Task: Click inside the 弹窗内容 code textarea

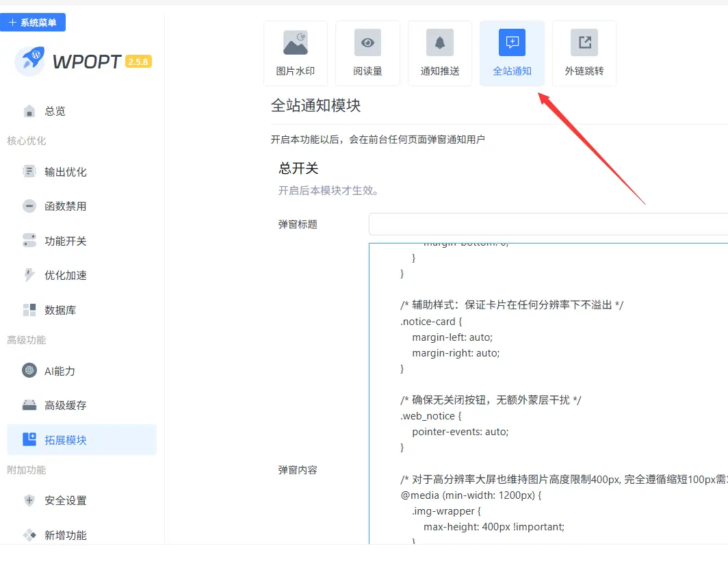Action: 547,390
